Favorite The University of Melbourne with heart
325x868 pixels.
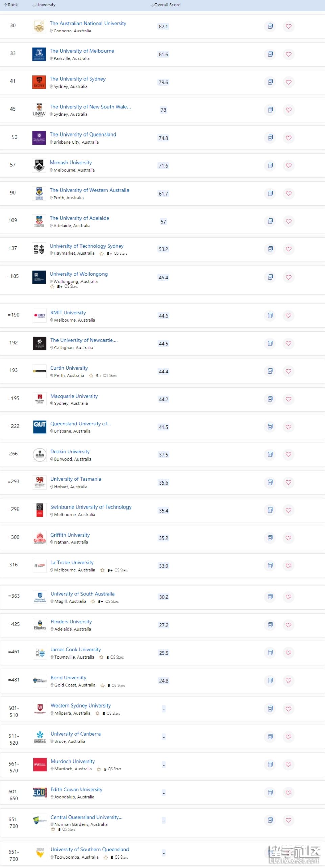(288, 54)
